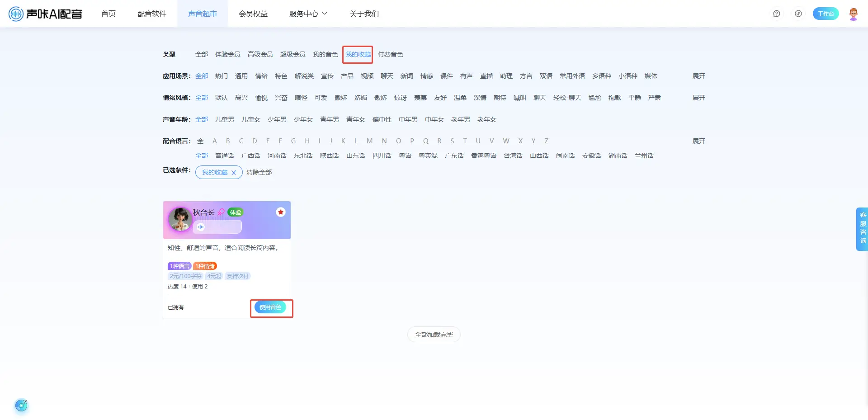The width and height of the screenshot is (868, 420).
Task: Expand the 情绪风格 filter row
Action: click(x=698, y=98)
